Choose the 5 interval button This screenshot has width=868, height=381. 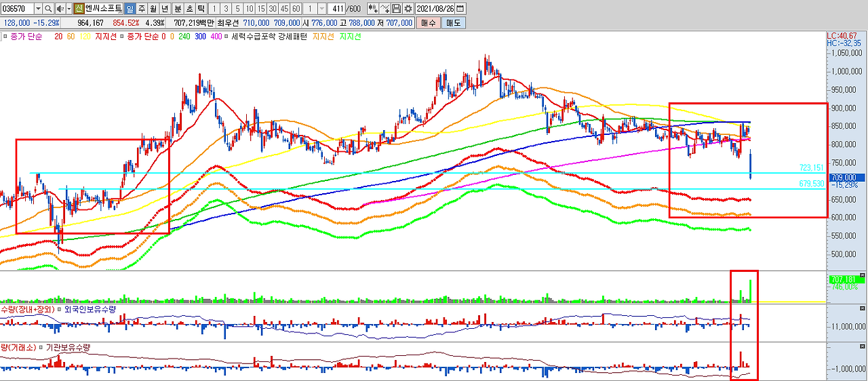pos(237,9)
